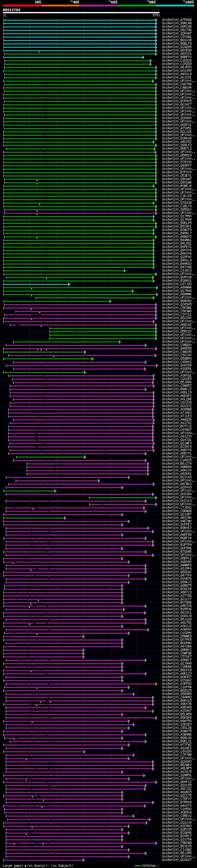The height and width of the screenshot is (868, 197).
Task: Open UniRef100_C8NDD0 label
Action: pyautogui.click(x=177, y=345)
